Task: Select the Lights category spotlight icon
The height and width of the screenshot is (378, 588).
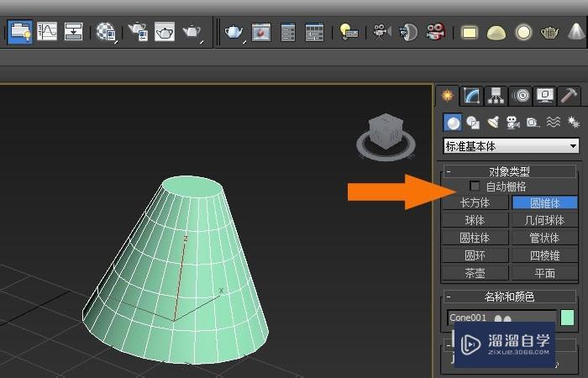Action: (493, 123)
